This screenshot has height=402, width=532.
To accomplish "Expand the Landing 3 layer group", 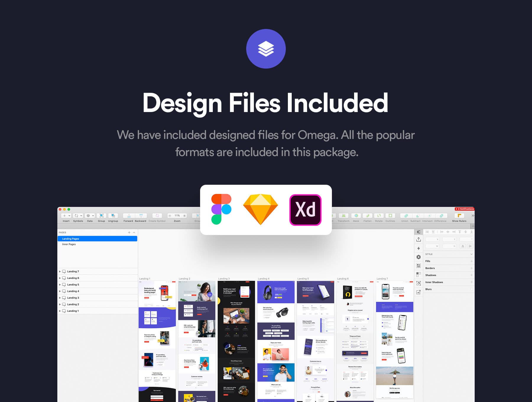I will 60,298.
